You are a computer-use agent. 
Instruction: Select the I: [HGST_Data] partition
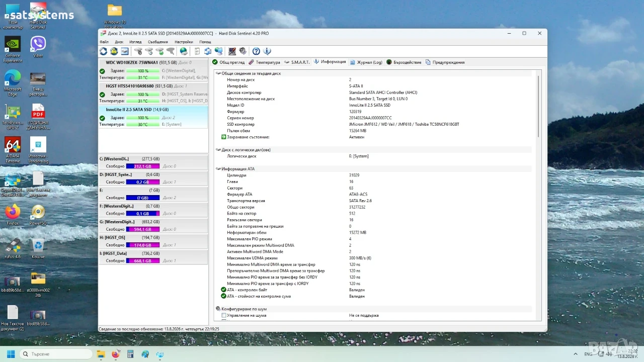click(153, 257)
